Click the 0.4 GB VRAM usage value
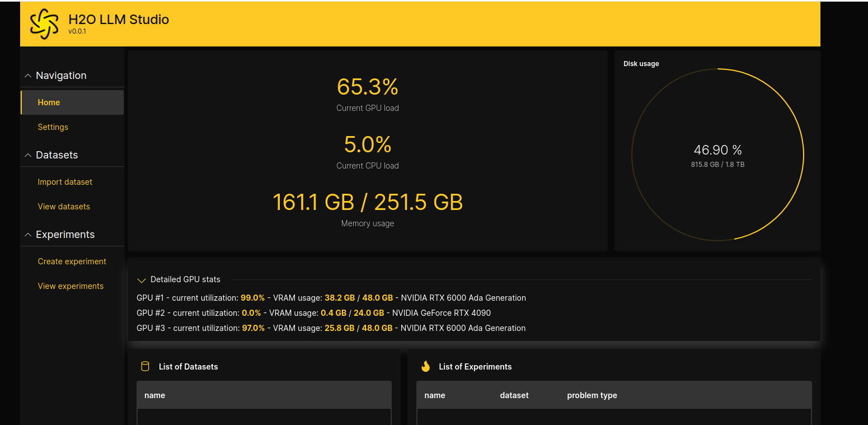Screen dimensions: 868x425 (x=334, y=313)
